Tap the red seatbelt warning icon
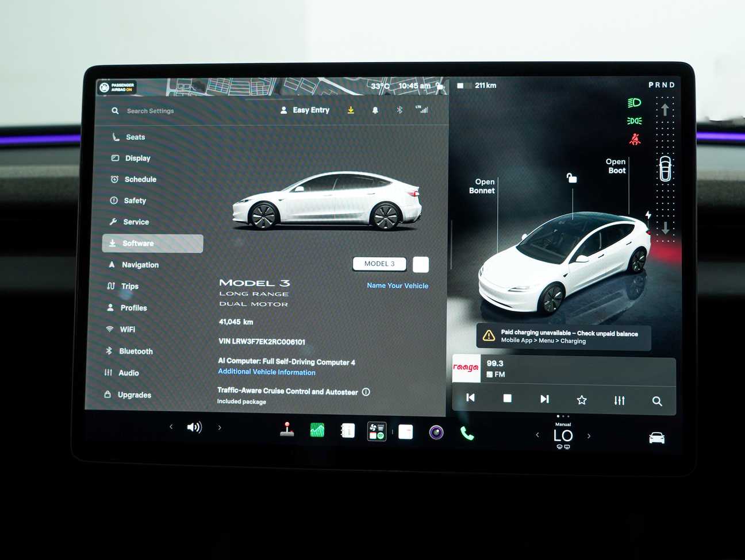The height and width of the screenshot is (560, 745). [635, 139]
